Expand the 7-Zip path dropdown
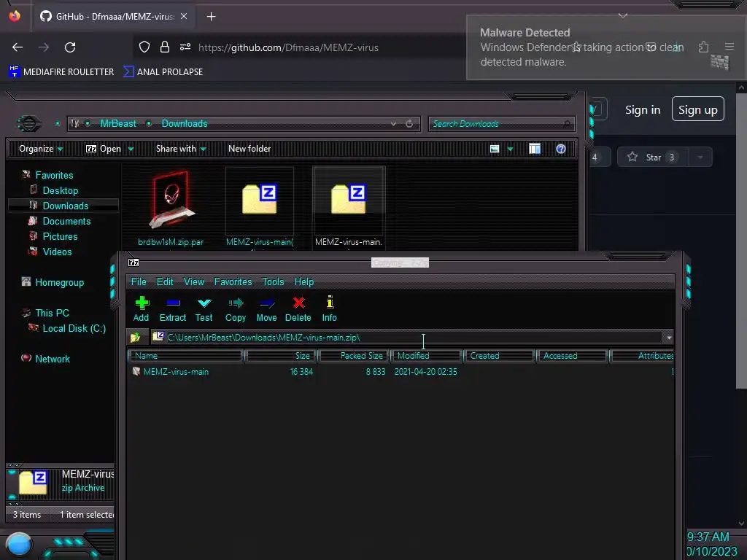The image size is (747, 560). [x=669, y=338]
